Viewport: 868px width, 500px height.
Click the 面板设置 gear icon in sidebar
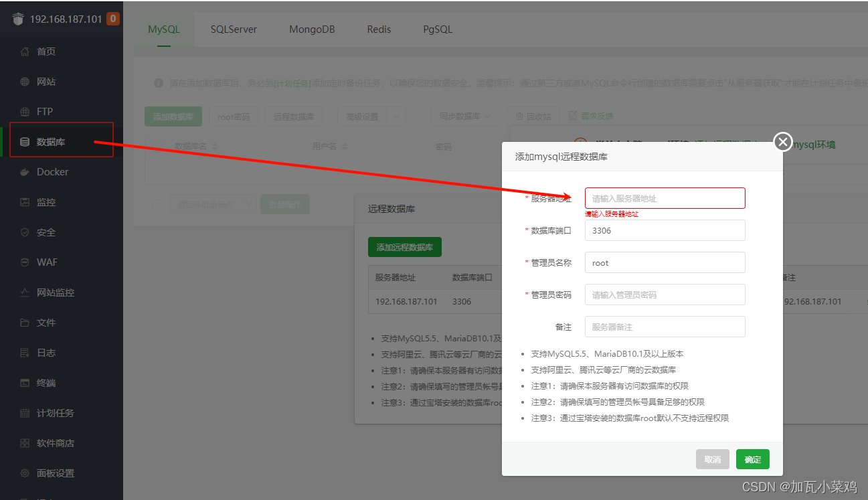coord(25,473)
